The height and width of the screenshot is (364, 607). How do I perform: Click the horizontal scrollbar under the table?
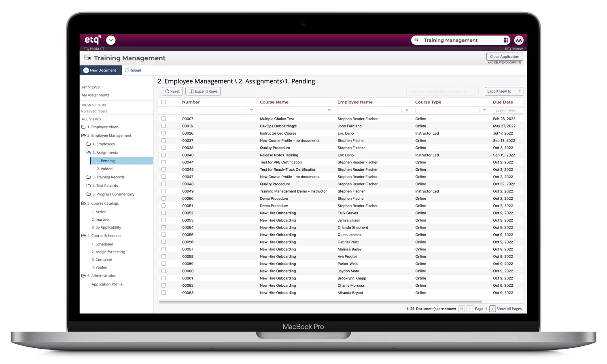(x=320, y=301)
